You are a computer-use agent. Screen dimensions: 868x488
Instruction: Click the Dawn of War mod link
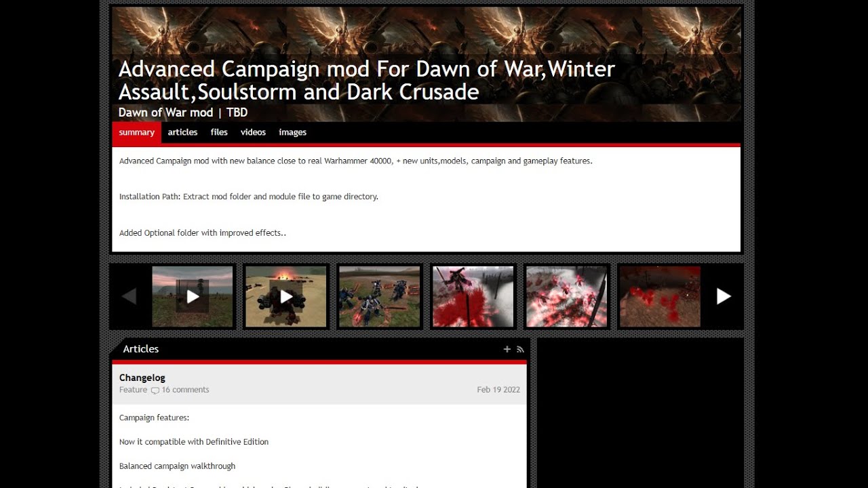[x=165, y=113]
